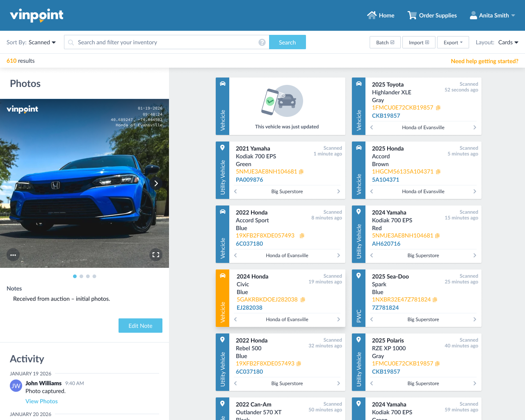This screenshot has width=525, height=420.
Task: Next location arrow on 2025 Polaris card
Action: pos(475,383)
